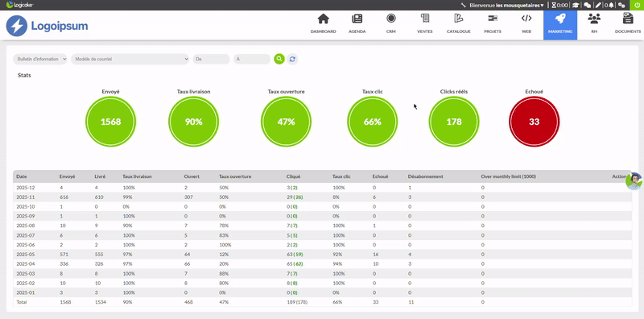The image size is (644, 319).
Task: Select the Marketing module
Action: pos(560,25)
